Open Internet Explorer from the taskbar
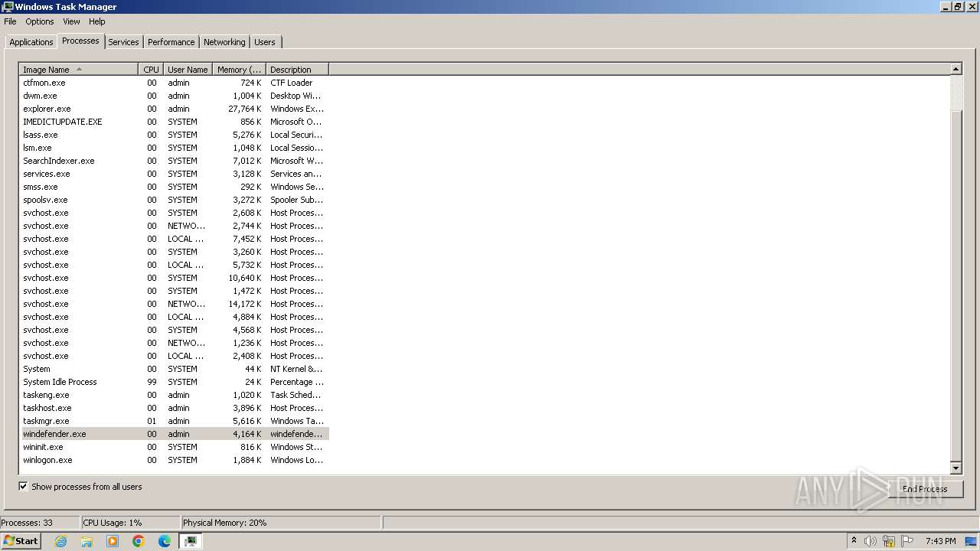 click(x=60, y=541)
